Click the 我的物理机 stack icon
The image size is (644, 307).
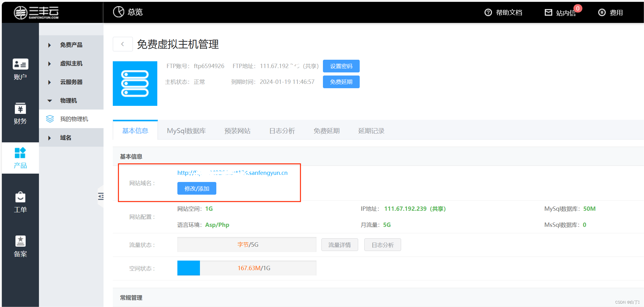tap(50, 119)
